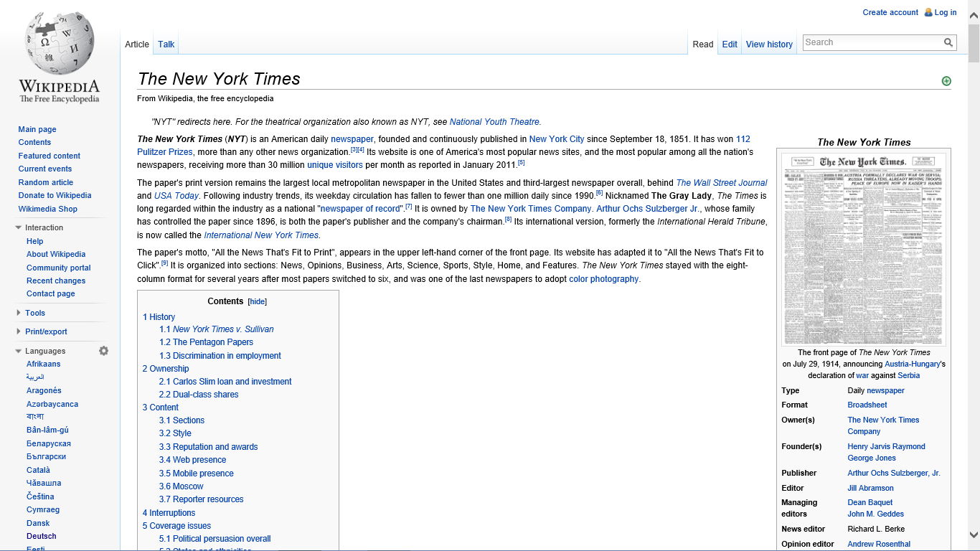Screen dimensions: 980x551
Task: Jump to 3.6 Moscow section
Action: click(182, 486)
